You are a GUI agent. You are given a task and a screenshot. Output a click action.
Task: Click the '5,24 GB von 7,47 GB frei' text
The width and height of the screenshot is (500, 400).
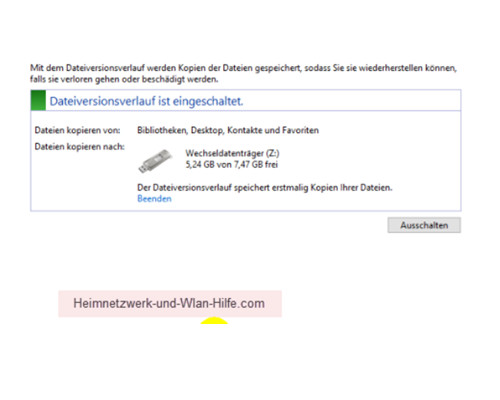232,164
